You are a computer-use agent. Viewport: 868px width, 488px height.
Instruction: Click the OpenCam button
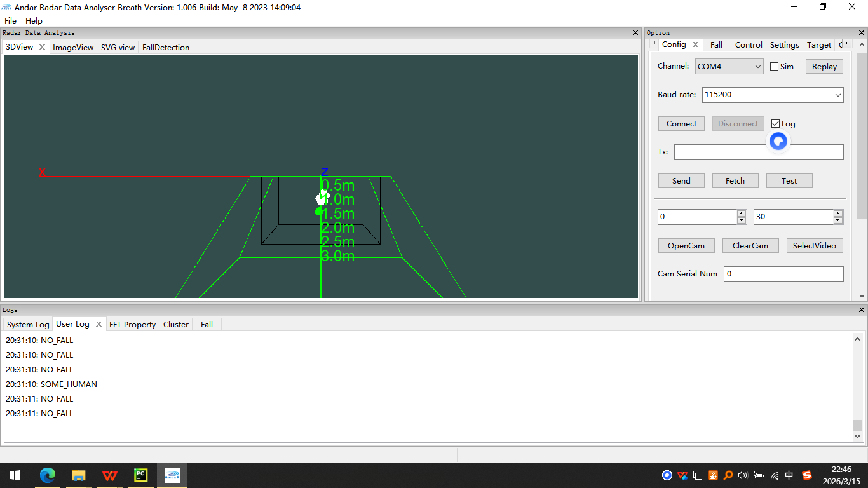(686, 246)
